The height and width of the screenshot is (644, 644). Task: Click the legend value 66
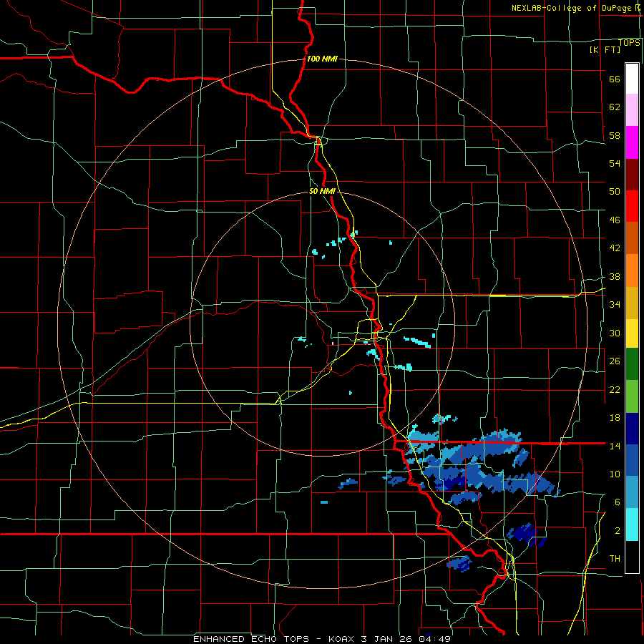click(x=615, y=79)
